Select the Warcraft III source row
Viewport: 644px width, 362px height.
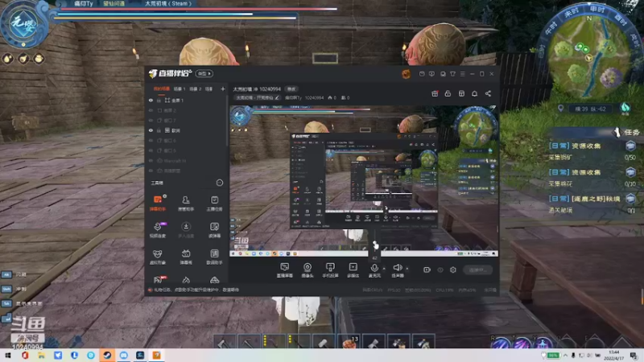point(188,161)
